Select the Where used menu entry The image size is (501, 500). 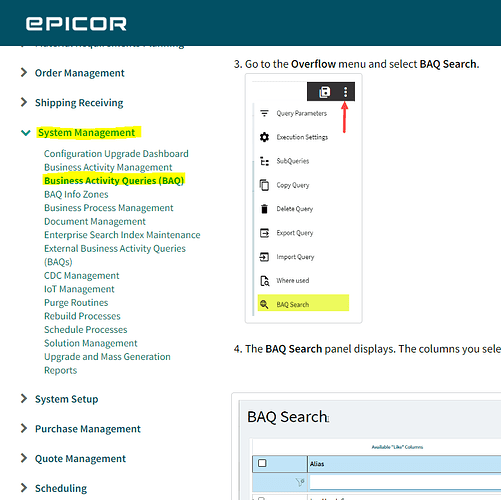[x=293, y=281]
